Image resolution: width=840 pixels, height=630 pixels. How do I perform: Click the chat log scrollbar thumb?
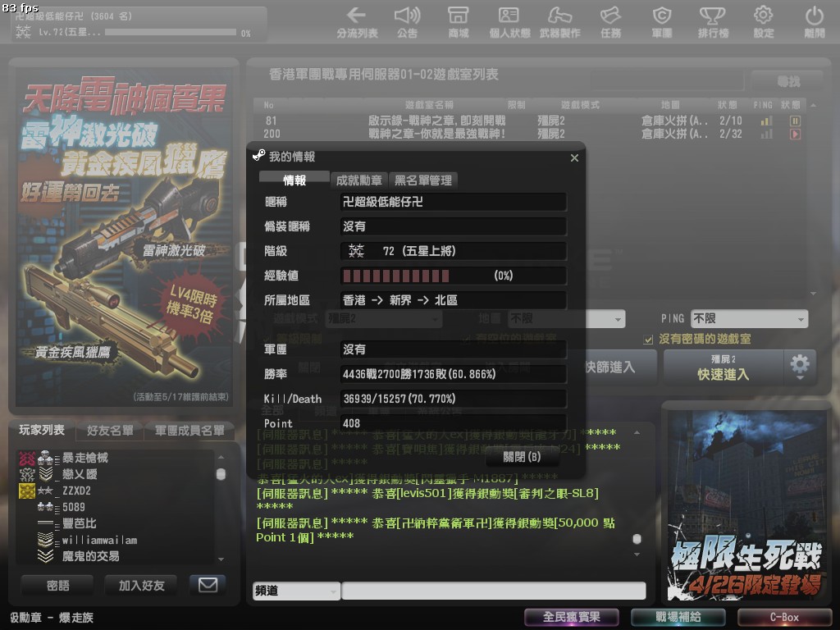click(x=637, y=538)
